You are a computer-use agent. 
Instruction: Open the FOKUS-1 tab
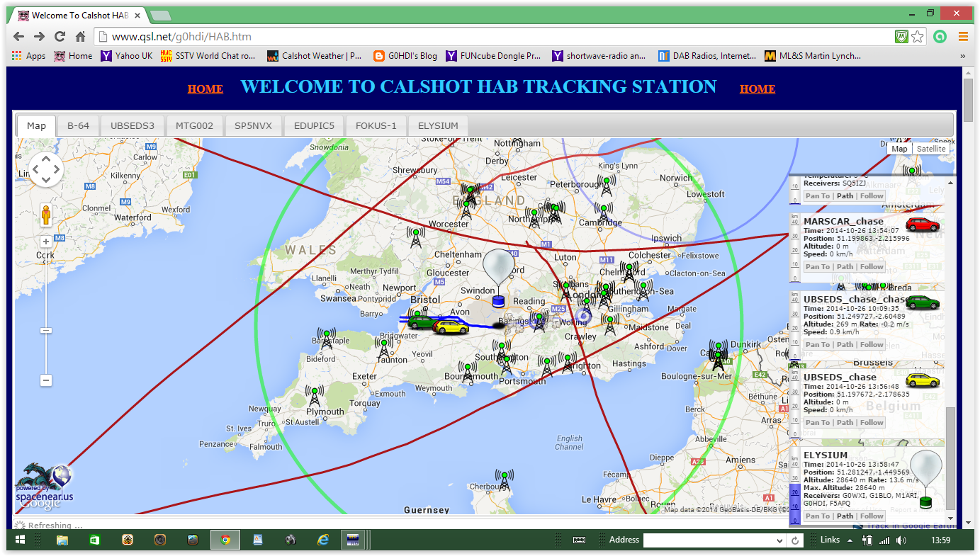(376, 125)
